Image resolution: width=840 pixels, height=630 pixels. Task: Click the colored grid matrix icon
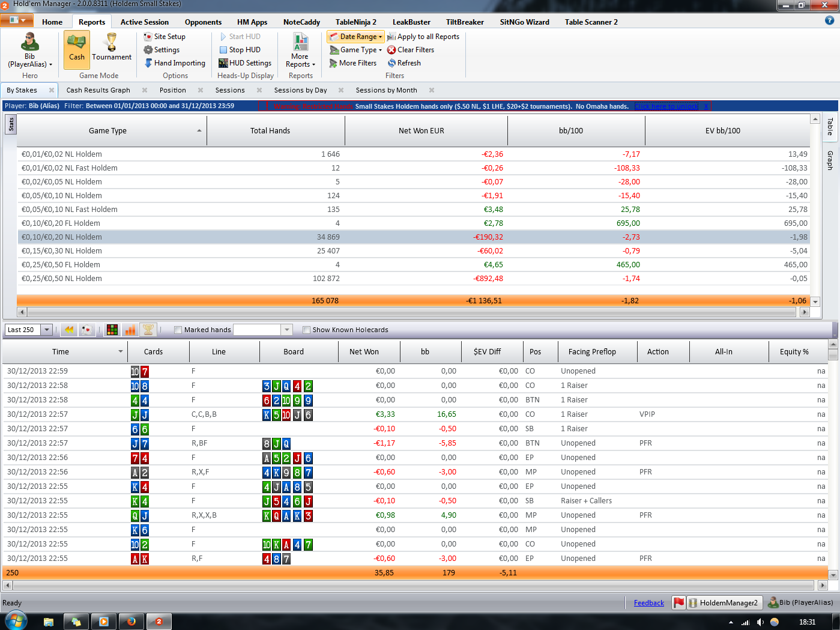(112, 330)
